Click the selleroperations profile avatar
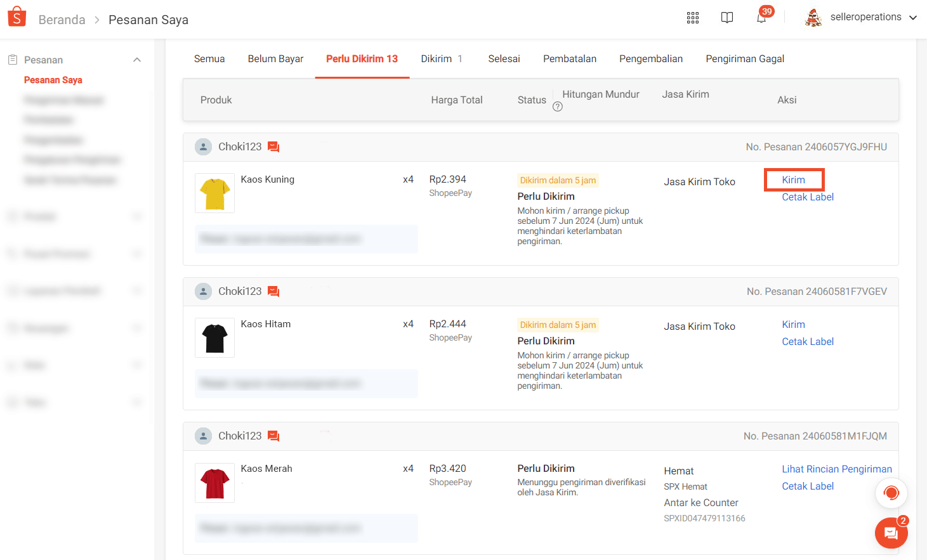 pos(813,18)
